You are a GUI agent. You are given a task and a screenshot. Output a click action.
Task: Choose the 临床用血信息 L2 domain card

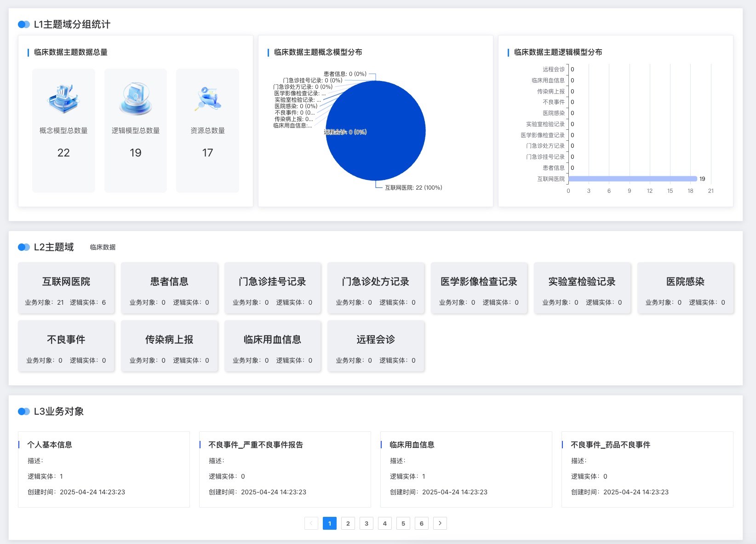tap(273, 346)
